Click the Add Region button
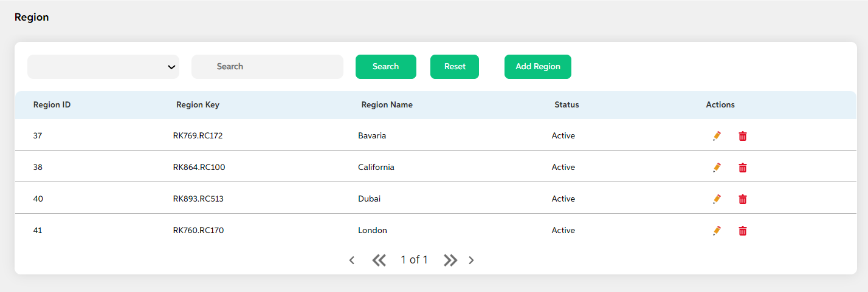 [x=538, y=67]
